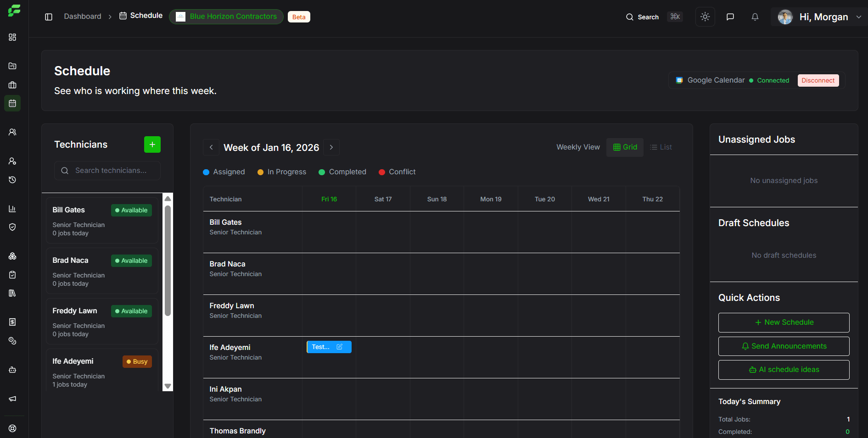Open the notifications bell icon
This screenshot has height=438, width=868.
click(x=755, y=17)
